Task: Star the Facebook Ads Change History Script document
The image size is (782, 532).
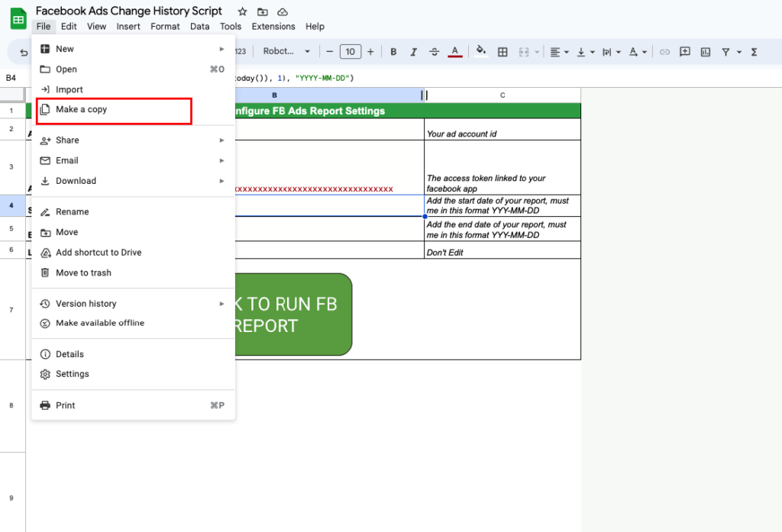Action: 242,11
